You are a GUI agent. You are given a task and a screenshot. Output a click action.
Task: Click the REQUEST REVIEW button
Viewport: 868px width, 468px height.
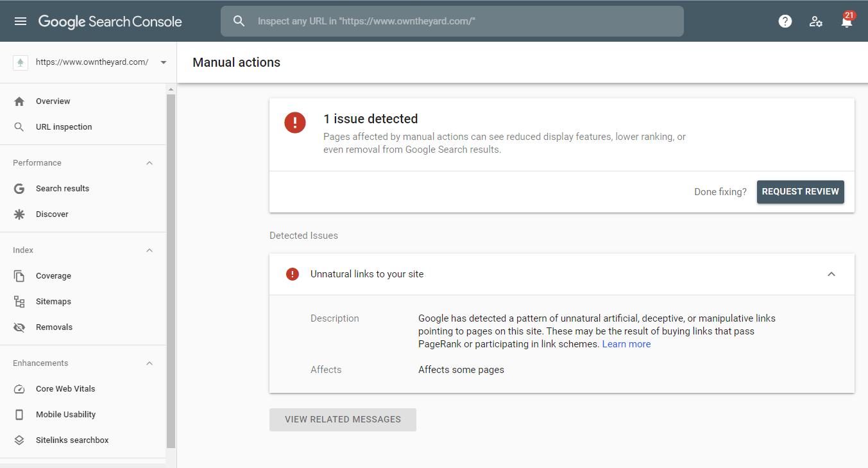(x=801, y=192)
